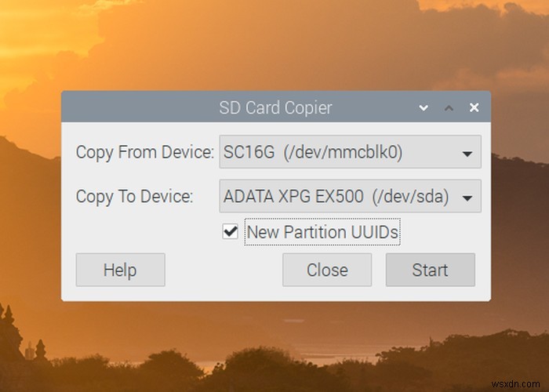The width and height of the screenshot is (549, 392).
Task: Close the dialog using the title bar X
Action: [x=474, y=107]
